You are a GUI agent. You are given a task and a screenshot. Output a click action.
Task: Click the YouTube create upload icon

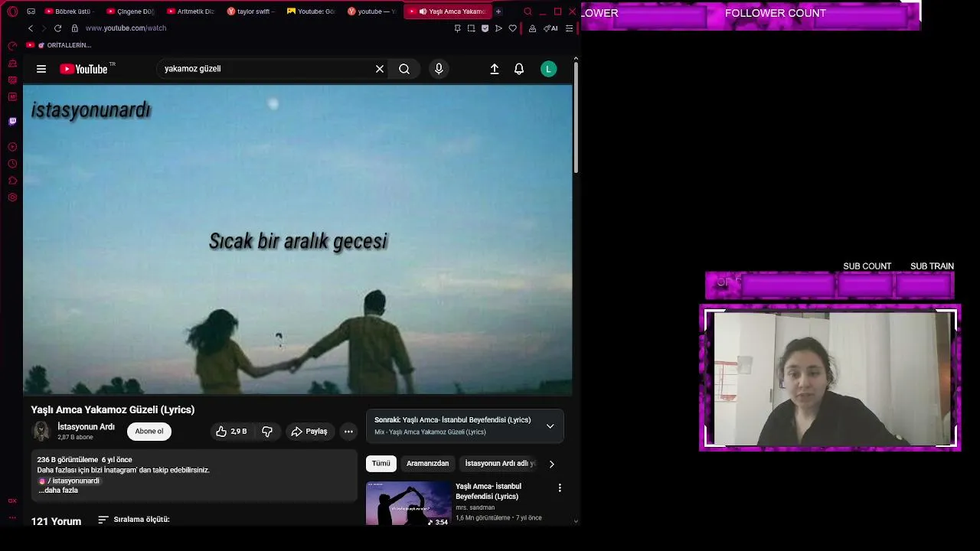click(x=495, y=69)
